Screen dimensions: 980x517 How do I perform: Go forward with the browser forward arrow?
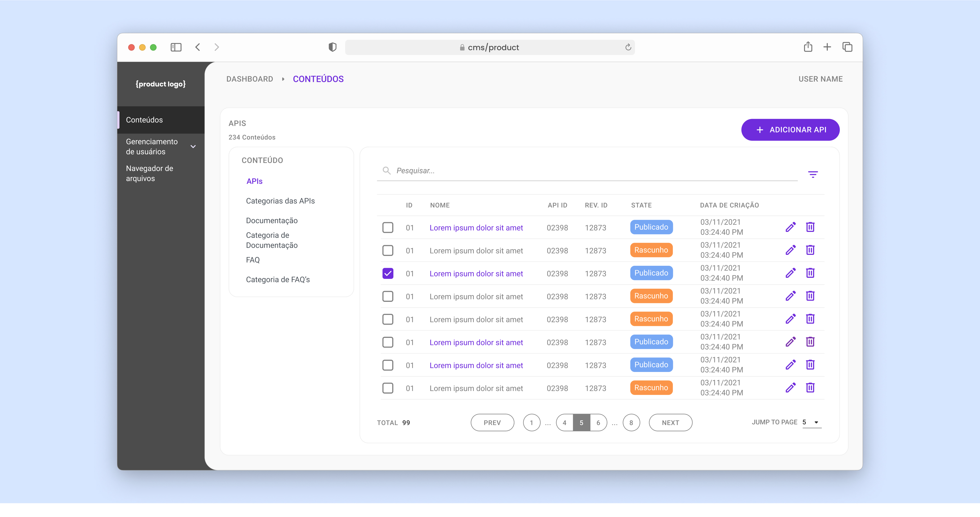(x=216, y=47)
